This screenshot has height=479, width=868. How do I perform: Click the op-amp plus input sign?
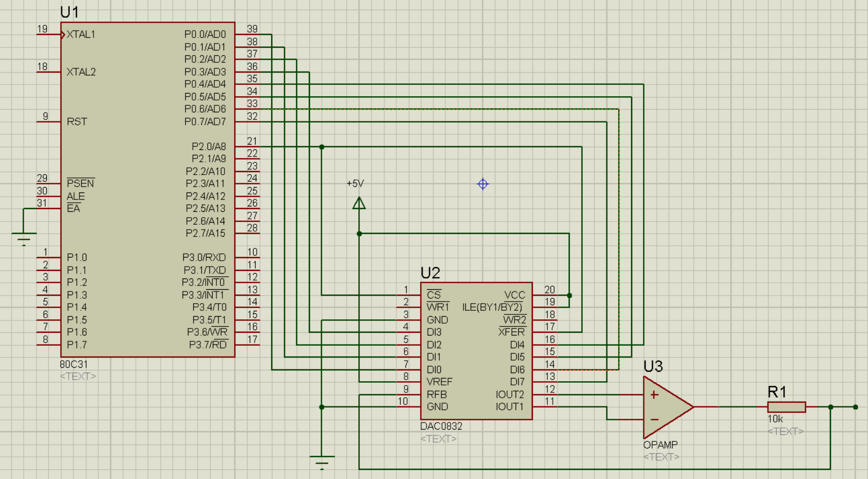tap(654, 395)
